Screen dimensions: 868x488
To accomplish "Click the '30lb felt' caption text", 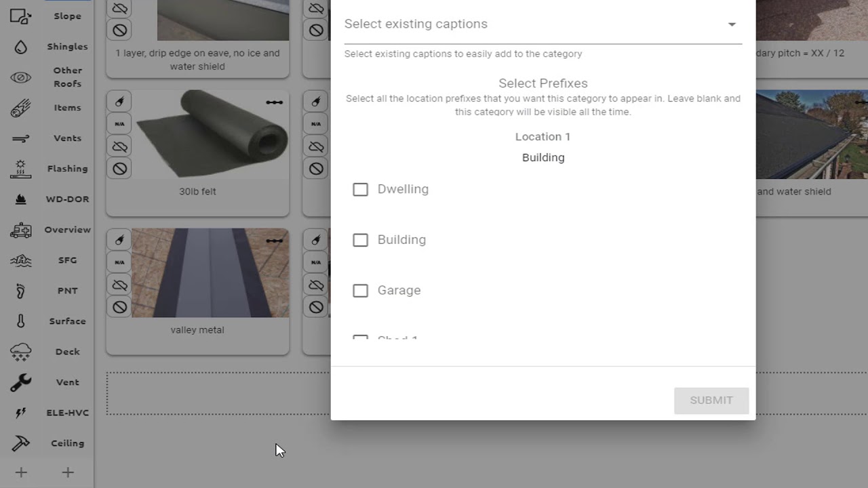I will tap(197, 192).
